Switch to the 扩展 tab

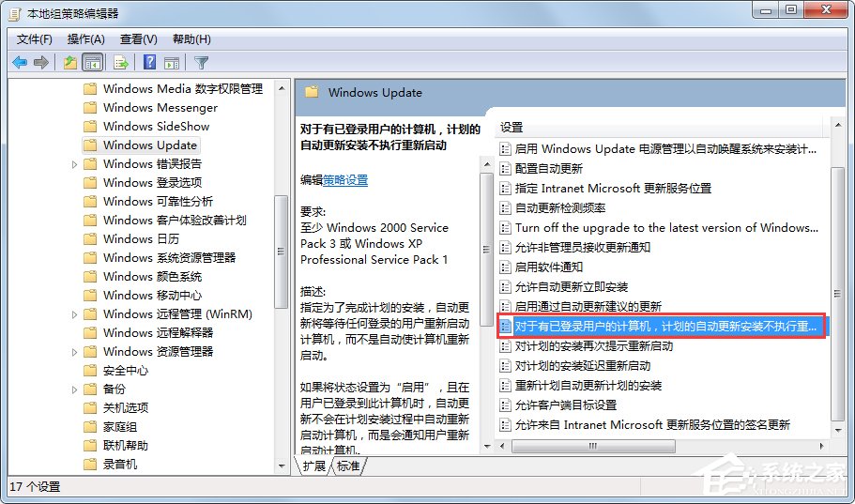click(314, 466)
